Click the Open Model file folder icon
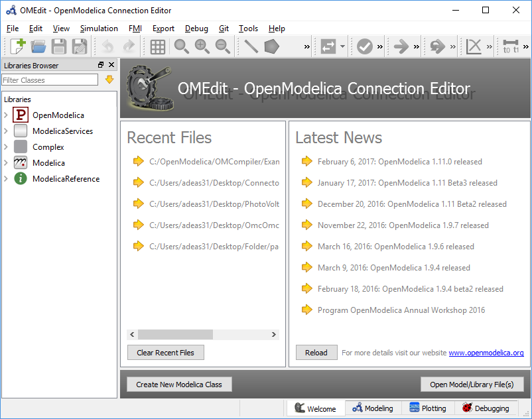 click(x=38, y=46)
